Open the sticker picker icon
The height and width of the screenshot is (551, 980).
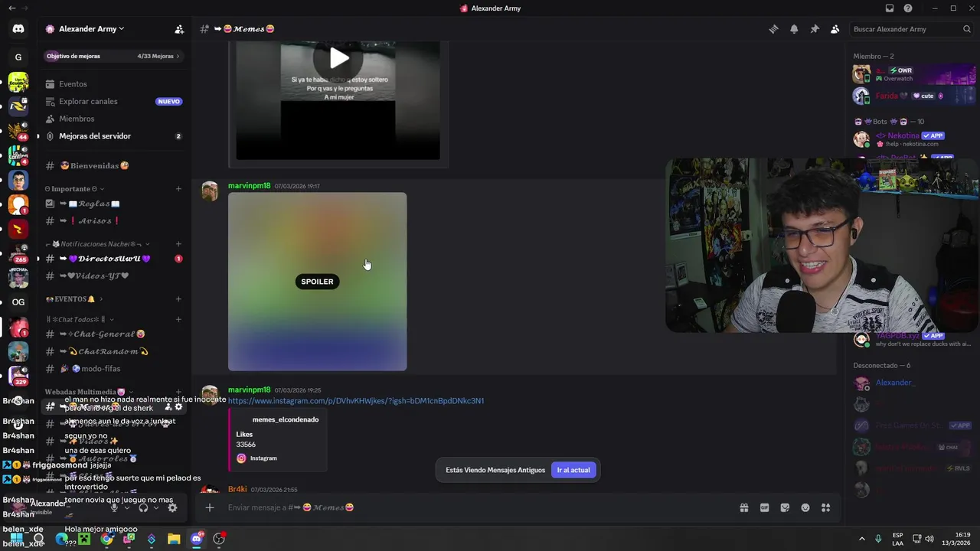click(785, 507)
